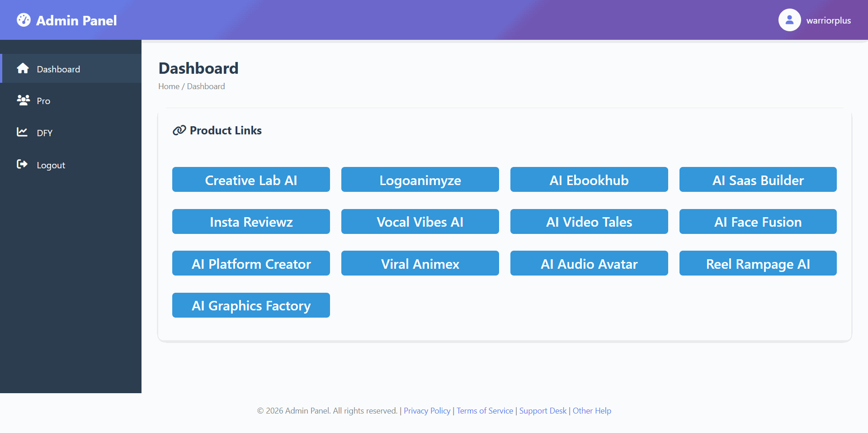868x433 pixels.
Task: Open Vocal Vibes AI product link
Action: click(420, 222)
